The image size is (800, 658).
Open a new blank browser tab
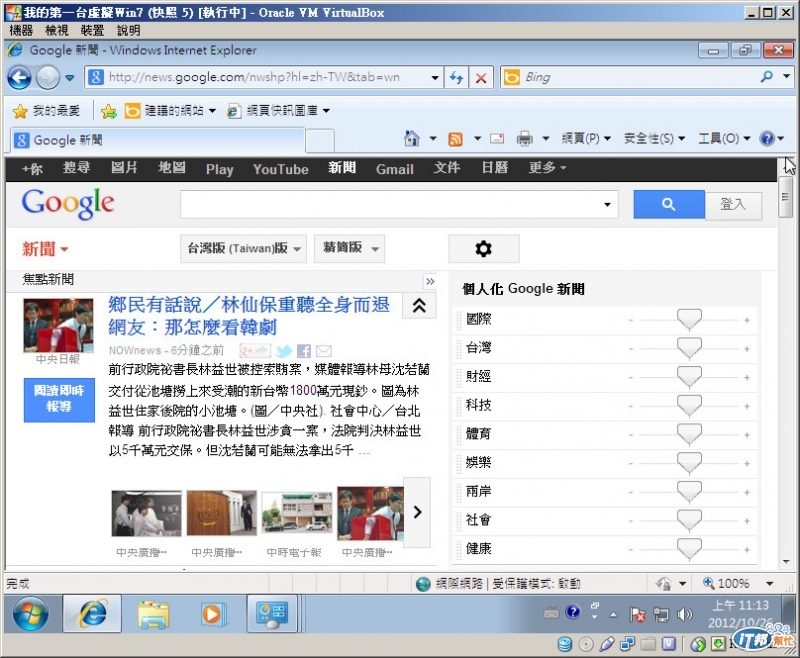pyautogui.click(x=320, y=141)
